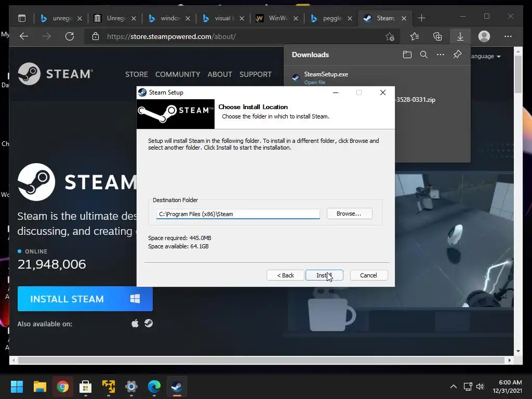Click the Back button in Steam Setup
Screen dimensions: 532x399
[285, 275]
